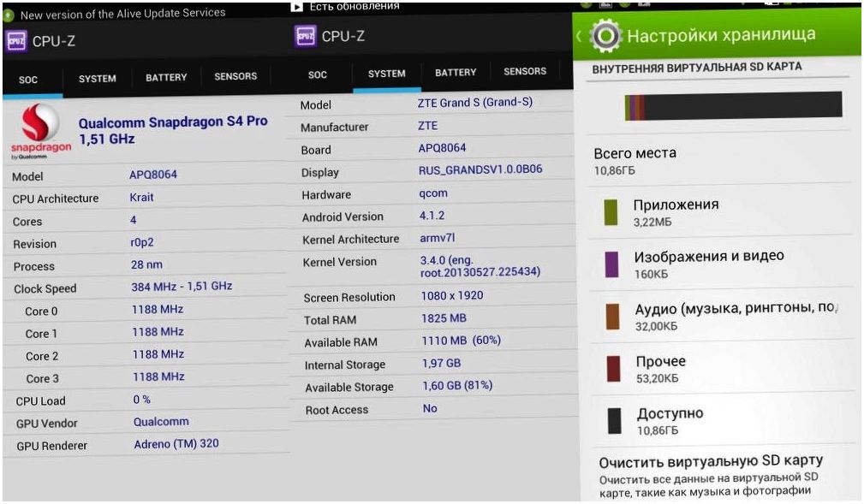Tap Display value RUS_GRANDSV1.0.0B06
This screenshot has height=504, width=864.
[480, 169]
